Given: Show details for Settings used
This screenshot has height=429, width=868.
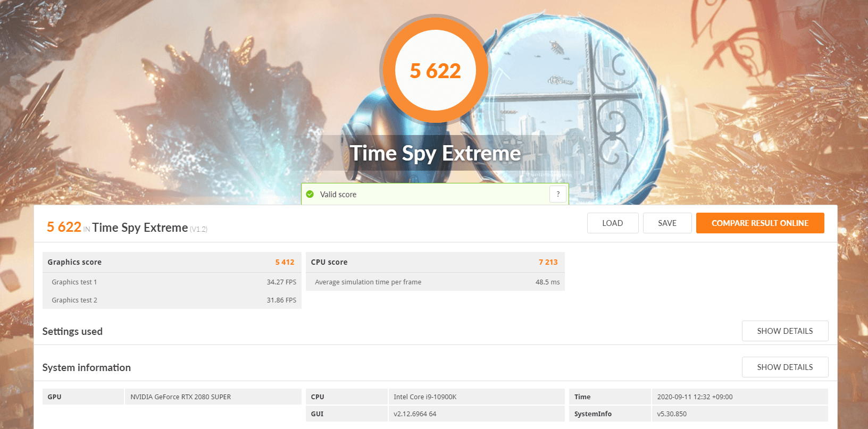Looking at the screenshot, I should pyautogui.click(x=785, y=331).
